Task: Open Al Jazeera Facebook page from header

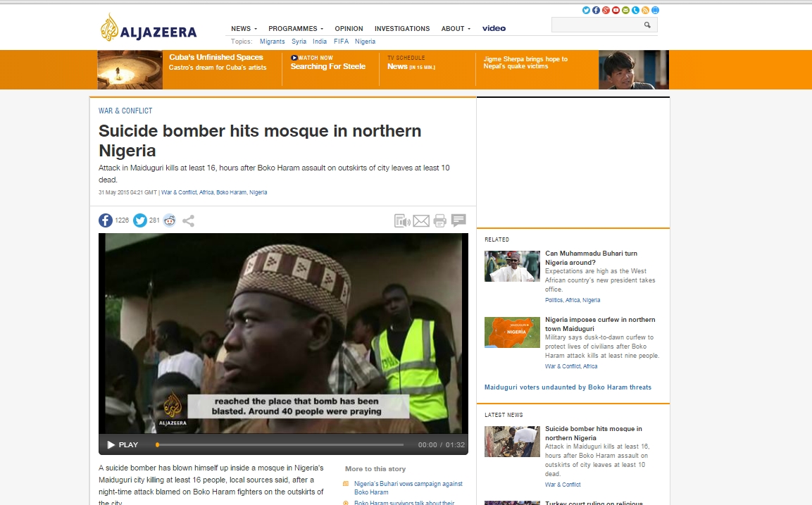Action: tap(596, 11)
